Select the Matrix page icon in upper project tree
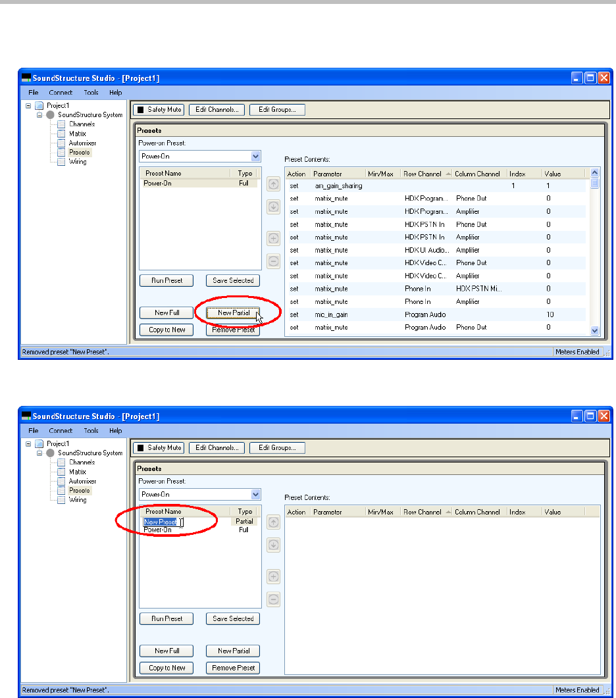This screenshot has width=616, height=698. [62, 134]
